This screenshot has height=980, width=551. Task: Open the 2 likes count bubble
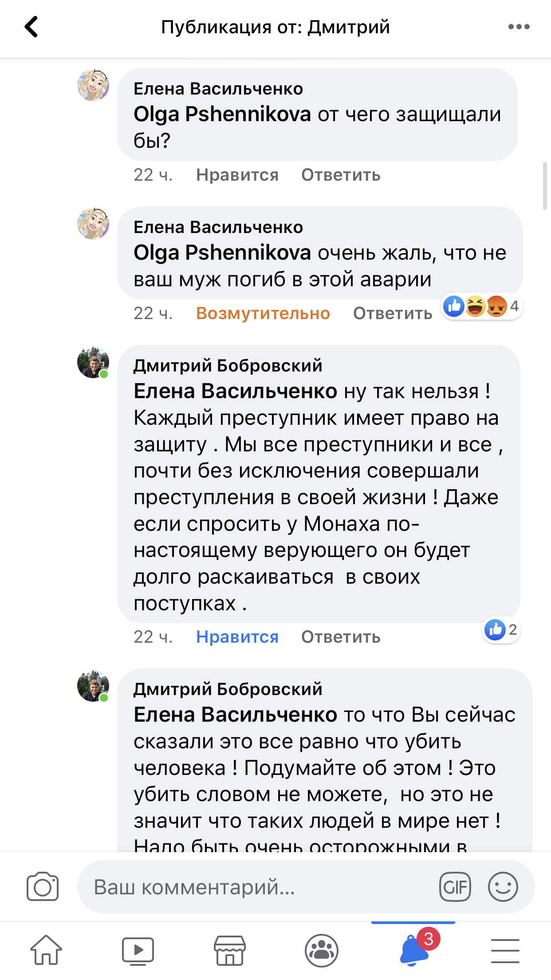pyautogui.click(x=501, y=629)
